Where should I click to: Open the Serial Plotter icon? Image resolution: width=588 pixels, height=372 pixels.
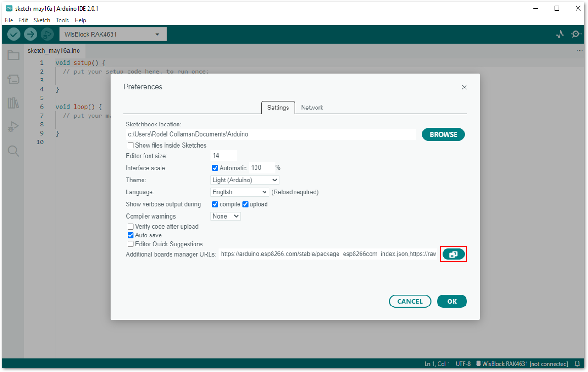[x=560, y=34]
